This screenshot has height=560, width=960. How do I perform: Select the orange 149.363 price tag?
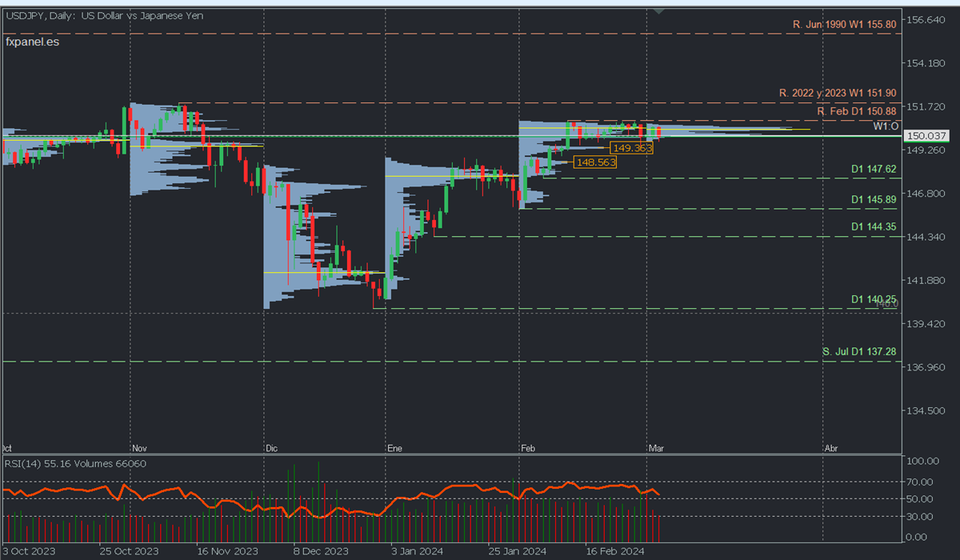pos(630,148)
